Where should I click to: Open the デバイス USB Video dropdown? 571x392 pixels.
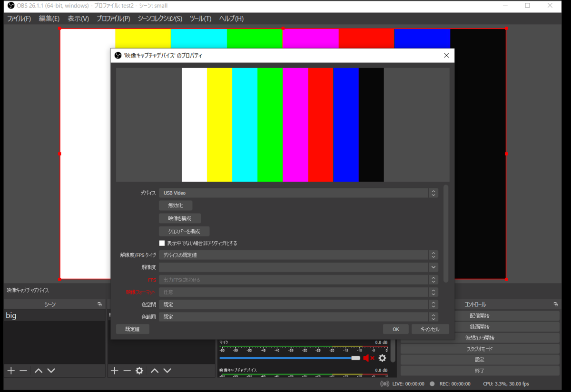[x=298, y=193]
